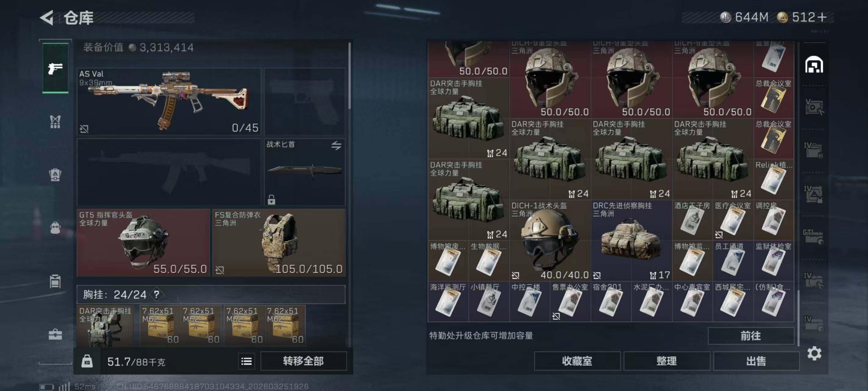
Task: Open the chest rig tab in left sidebar
Action: point(55,122)
